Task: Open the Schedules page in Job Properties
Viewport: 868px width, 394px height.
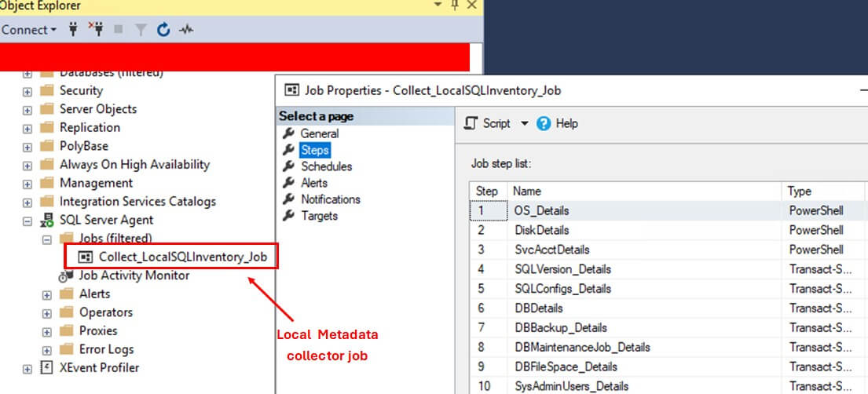Action: (x=326, y=166)
